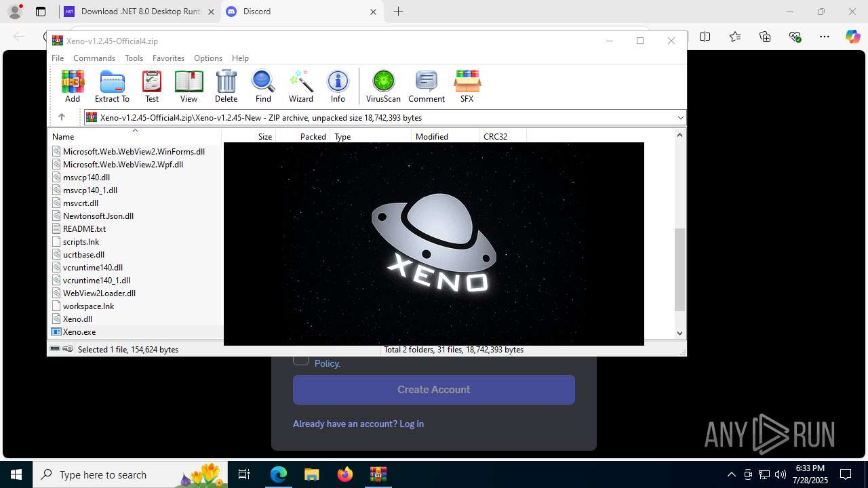Open the Help menu in WinRAR
Image resolution: width=868 pixels, height=488 pixels.
coord(240,58)
